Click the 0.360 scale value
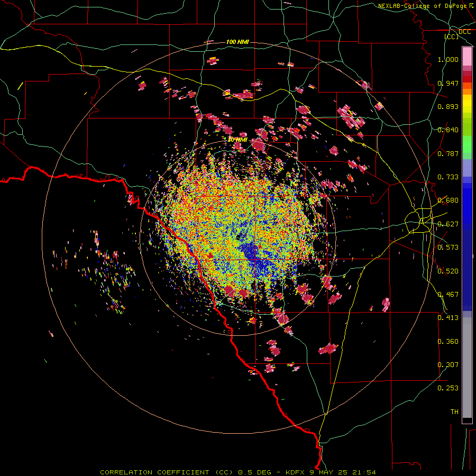The image size is (476, 476). 448,342
